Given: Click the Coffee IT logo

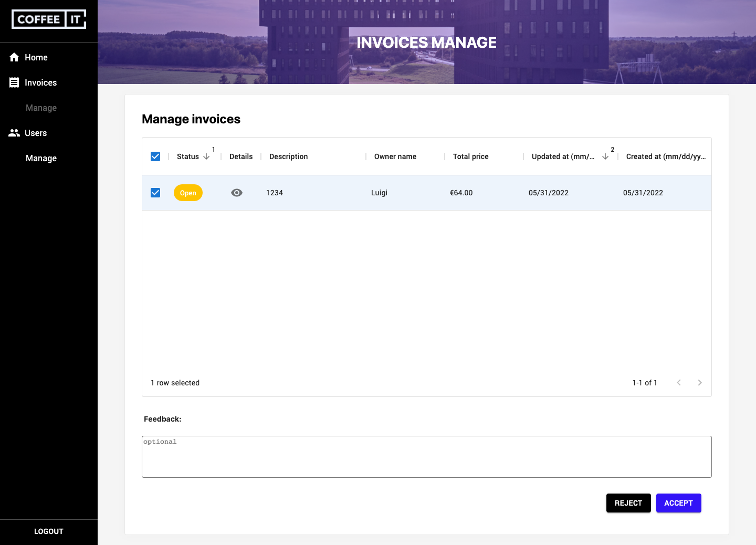Looking at the screenshot, I should coord(49,19).
